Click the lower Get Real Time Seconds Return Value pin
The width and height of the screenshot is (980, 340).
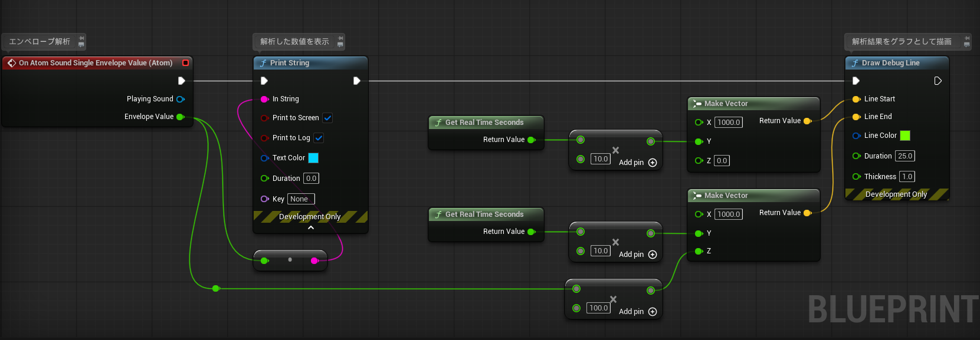tap(531, 232)
